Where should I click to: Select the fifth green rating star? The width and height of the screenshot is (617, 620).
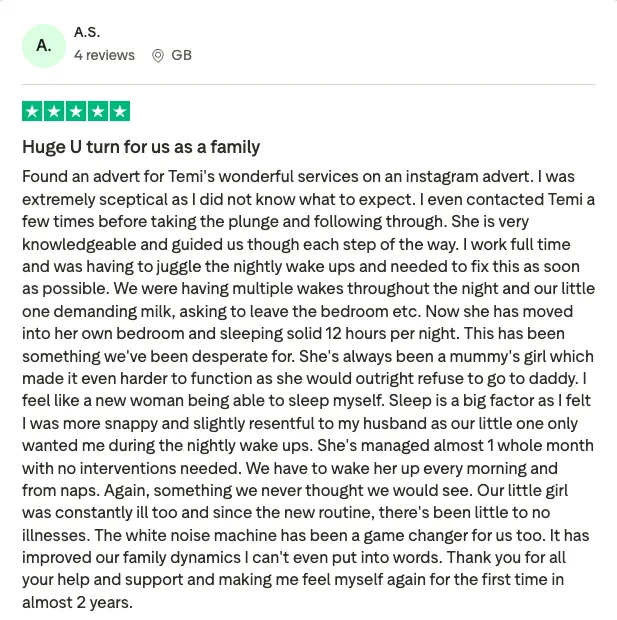(120, 111)
